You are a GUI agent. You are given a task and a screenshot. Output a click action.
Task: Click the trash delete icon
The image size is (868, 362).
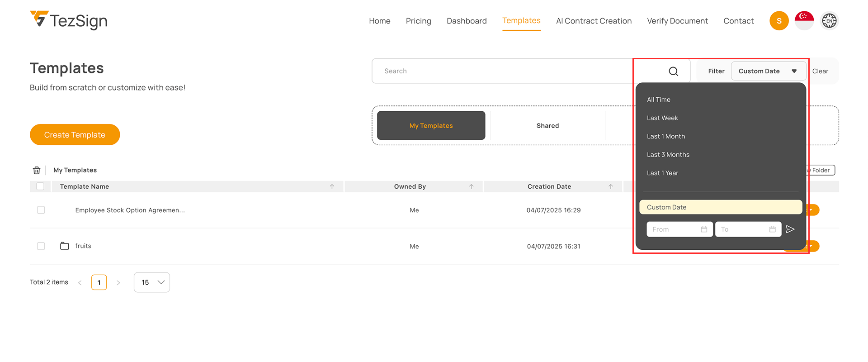(x=37, y=170)
